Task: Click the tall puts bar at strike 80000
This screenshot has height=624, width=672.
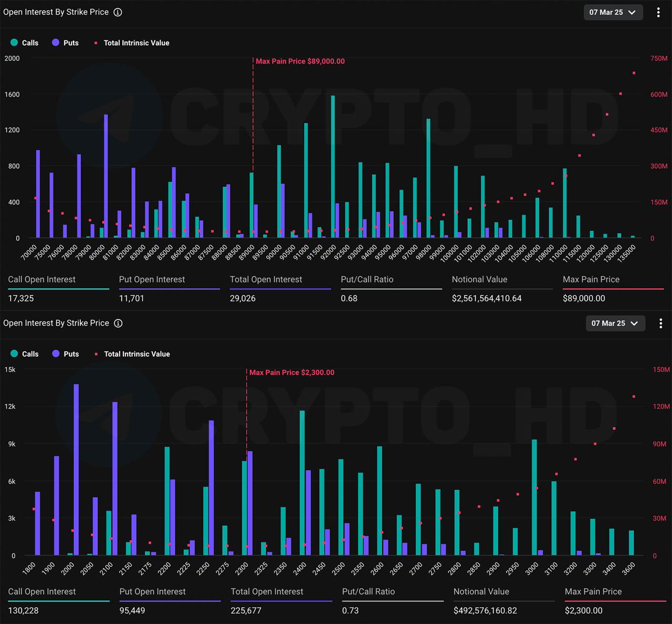Action: tap(106, 176)
